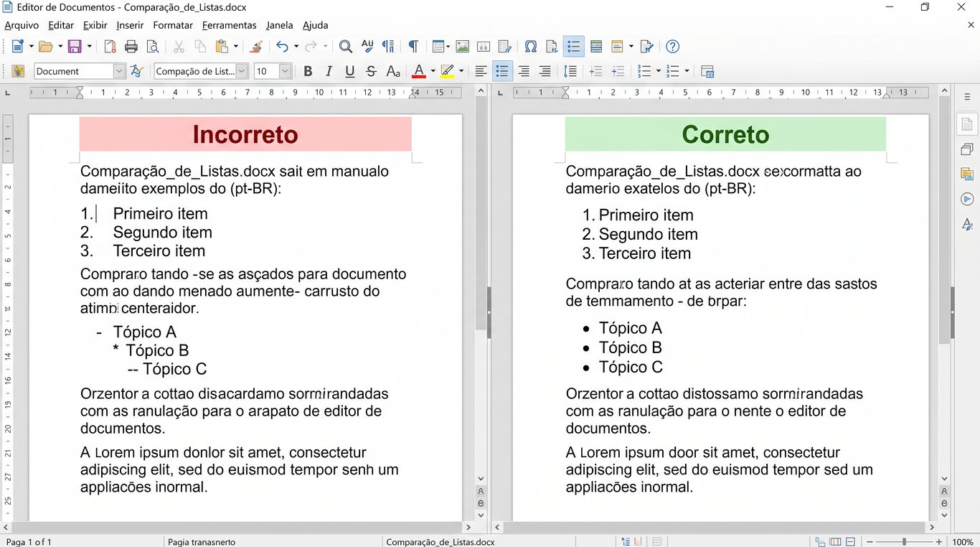Open font size dropdown showing 10
This screenshot has width=980, height=547.
285,71
